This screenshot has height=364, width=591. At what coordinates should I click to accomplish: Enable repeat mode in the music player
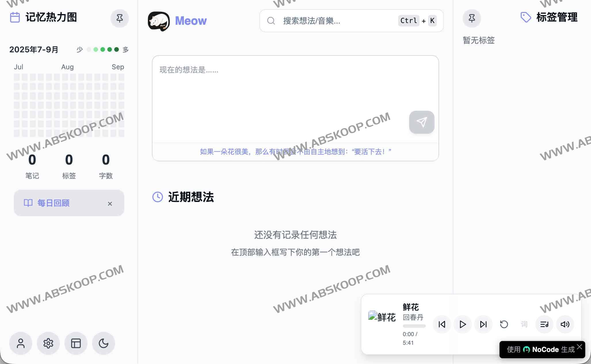(x=504, y=324)
